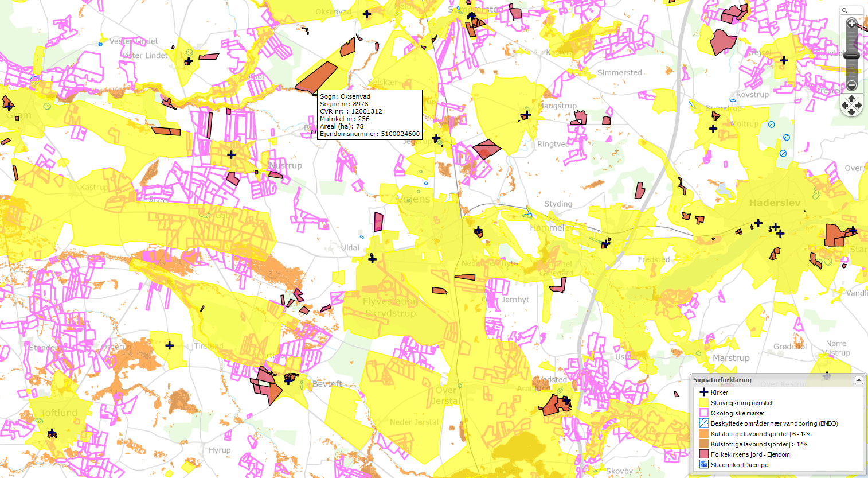Select the church marker right of Uldal

point(372,259)
